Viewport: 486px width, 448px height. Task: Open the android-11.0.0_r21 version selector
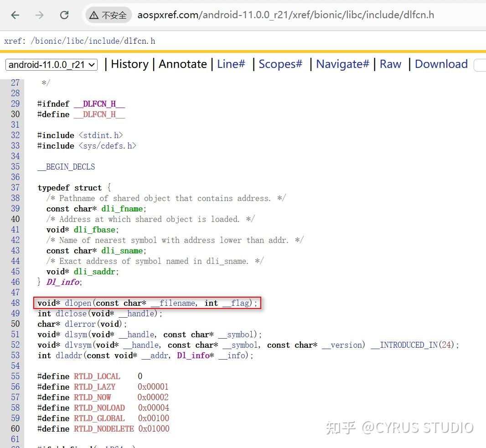pyautogui.click(x=51, y=64)
